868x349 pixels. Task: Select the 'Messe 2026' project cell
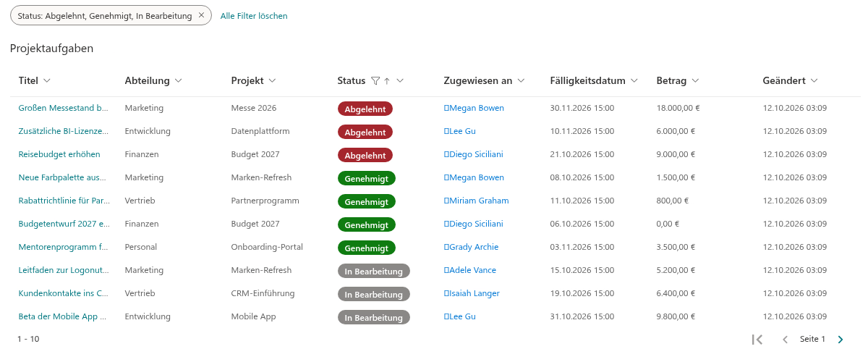click(253, 108)
